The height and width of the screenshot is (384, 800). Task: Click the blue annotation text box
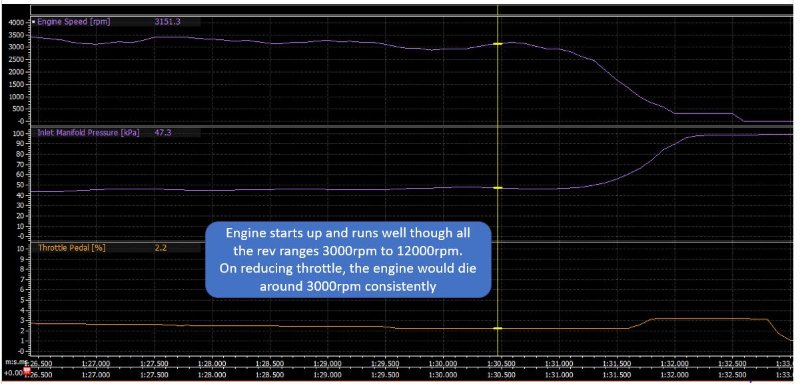348,260
